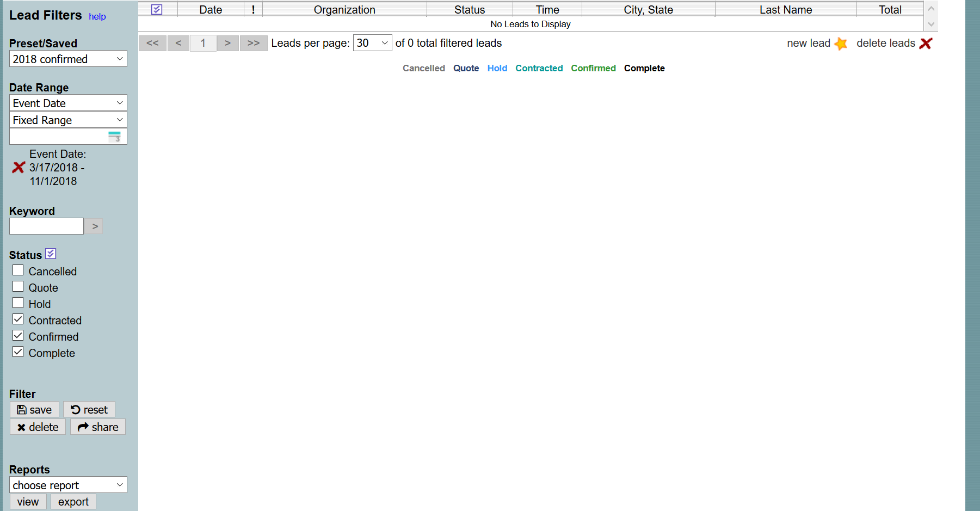Click the check-all icon beside Status

51,254
